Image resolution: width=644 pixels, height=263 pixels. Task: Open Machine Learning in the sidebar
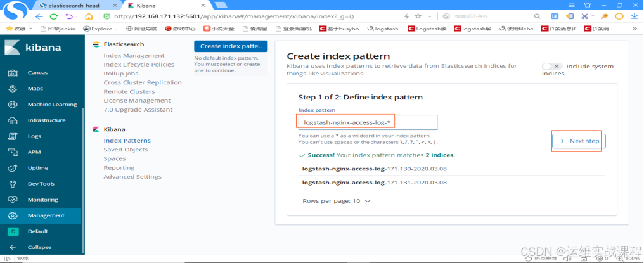(52, 105)
